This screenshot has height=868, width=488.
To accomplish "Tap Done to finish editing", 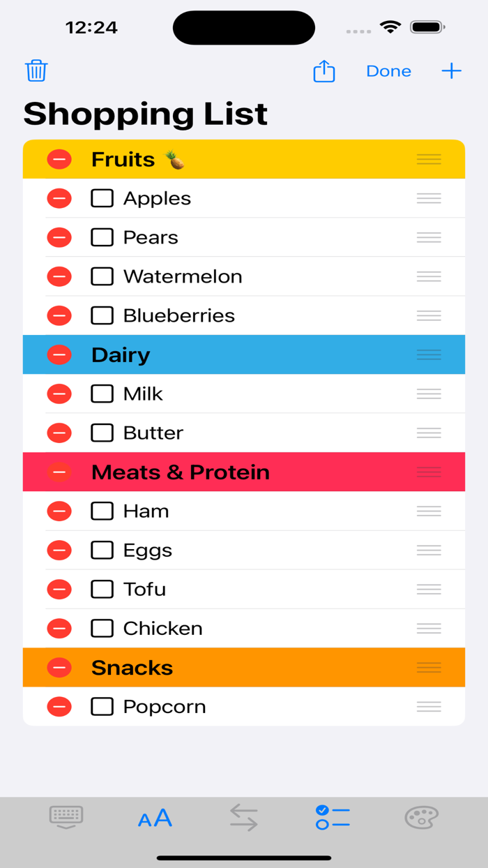I will click(x=388, y=70).
